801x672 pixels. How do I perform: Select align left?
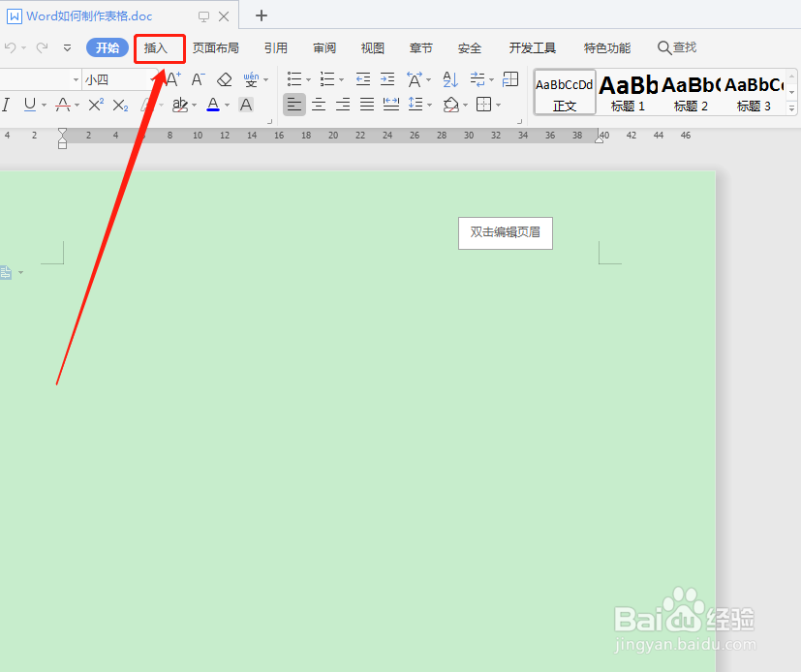pyautogui.click(x=294, y=105)
